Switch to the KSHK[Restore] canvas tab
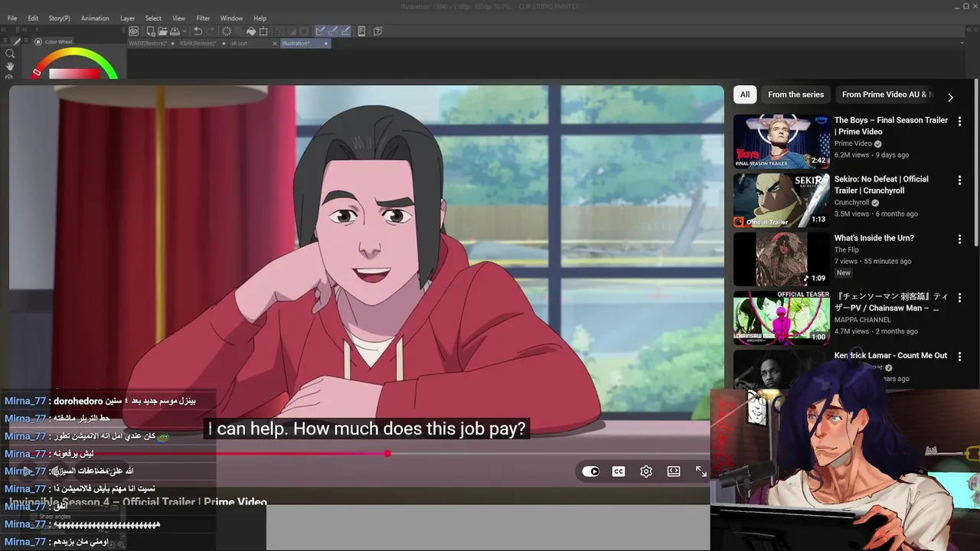Image resolution: width=980 pixels, height=551 pixels. coord(202,44)
